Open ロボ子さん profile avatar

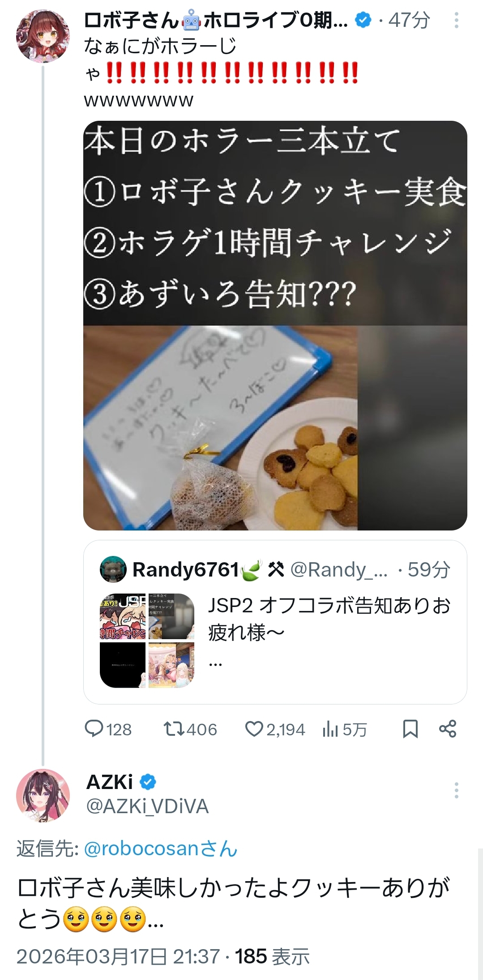tap(43, 36)
